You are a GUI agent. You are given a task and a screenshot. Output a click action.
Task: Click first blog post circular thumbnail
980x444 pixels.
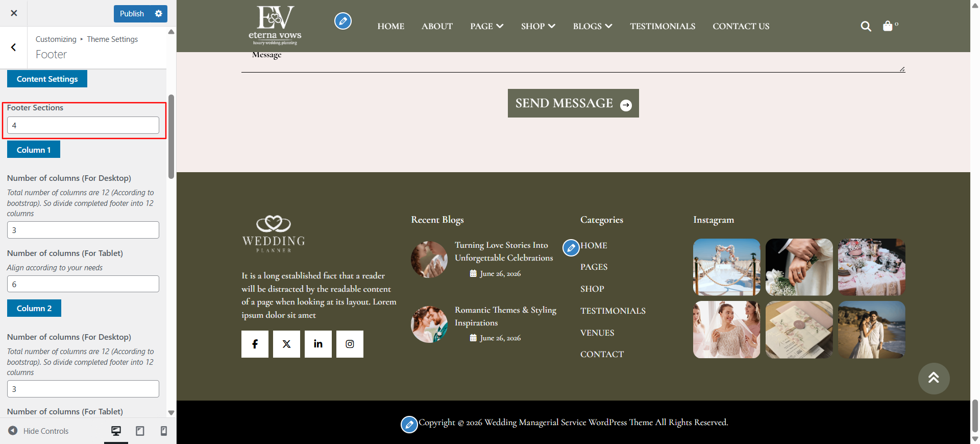pyautogui.click(x=429, y=260)
